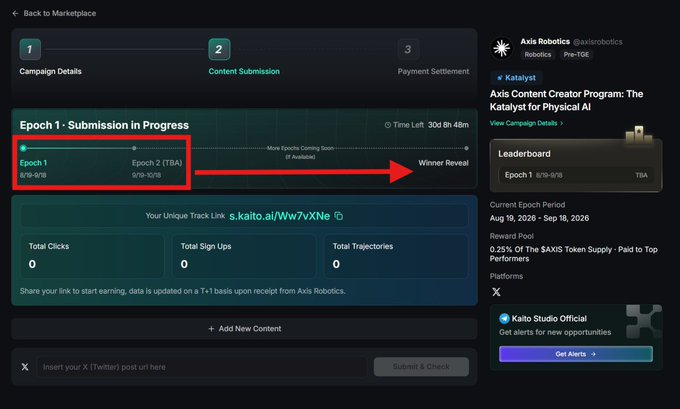Image resolution: width=680 pixels, height=409 pixels.
Task: Click the X platform icon under Platforms
Action: (x=496, y=292)
